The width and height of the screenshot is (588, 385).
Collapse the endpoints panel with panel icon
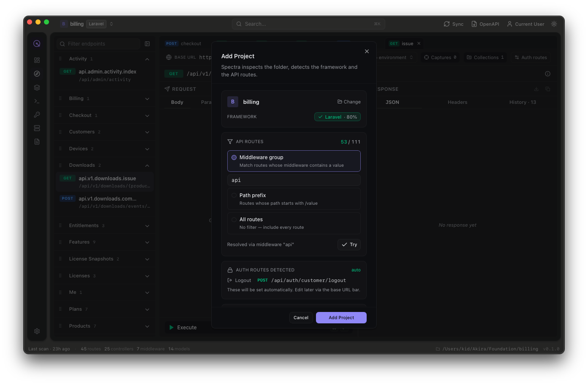pyautogui.click(x=147, y=44)
